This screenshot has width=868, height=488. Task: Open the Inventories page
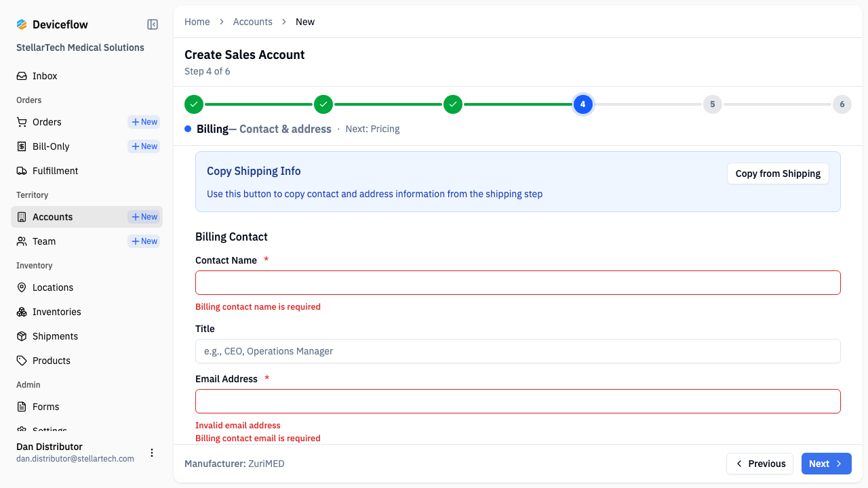tap(56, 311)
